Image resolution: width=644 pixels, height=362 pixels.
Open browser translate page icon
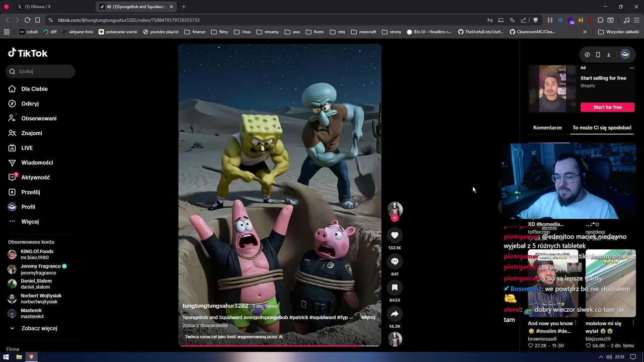click(x=512, y=20)
